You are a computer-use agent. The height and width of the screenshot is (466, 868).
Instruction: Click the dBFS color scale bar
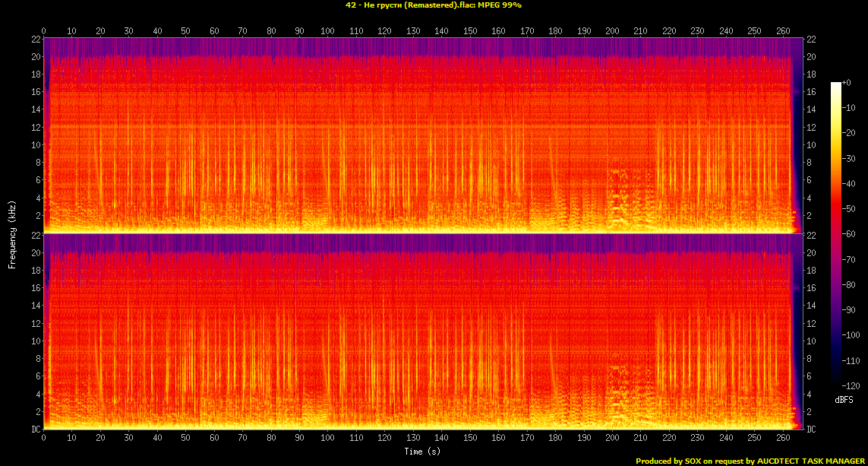click(x=835, y=235)
